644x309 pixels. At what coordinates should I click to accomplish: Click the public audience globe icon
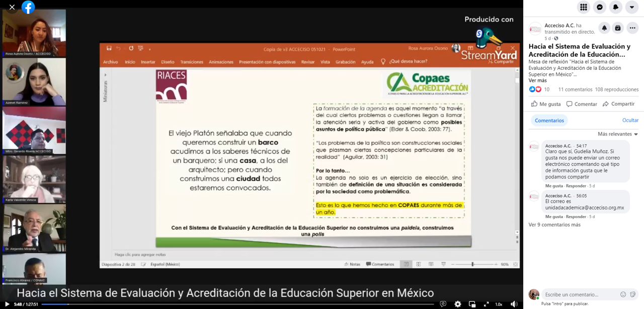[x=556, y=38]
